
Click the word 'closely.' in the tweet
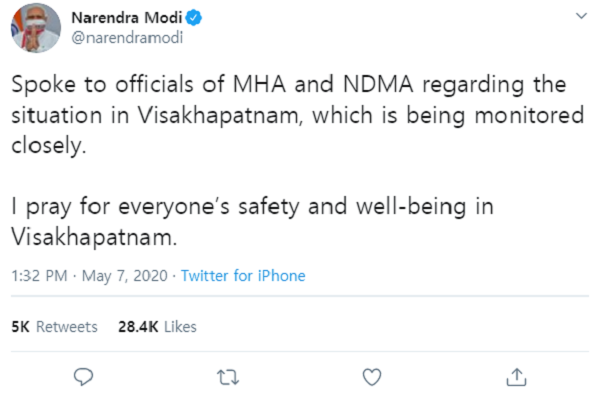tap(49, 146)
